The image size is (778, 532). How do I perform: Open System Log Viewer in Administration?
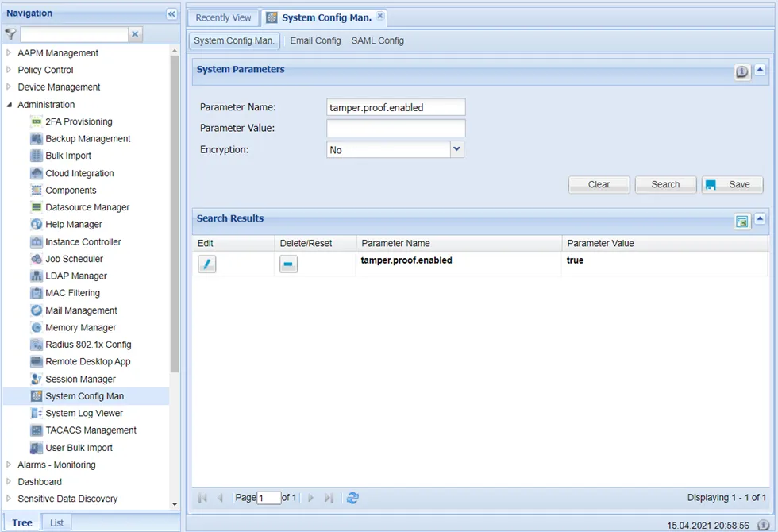84,413
